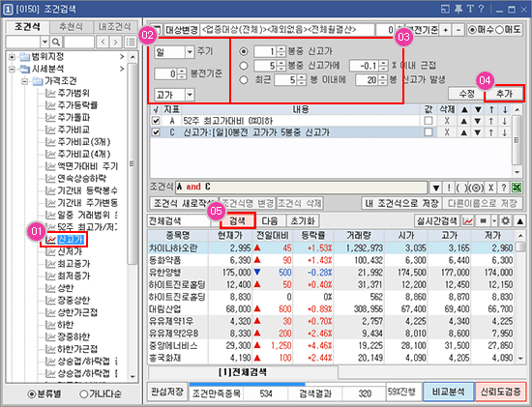Viewport: 532px width, 407px height.
Task: Click the remove parentheses (ⓧ) button
Action: (476, 188)
